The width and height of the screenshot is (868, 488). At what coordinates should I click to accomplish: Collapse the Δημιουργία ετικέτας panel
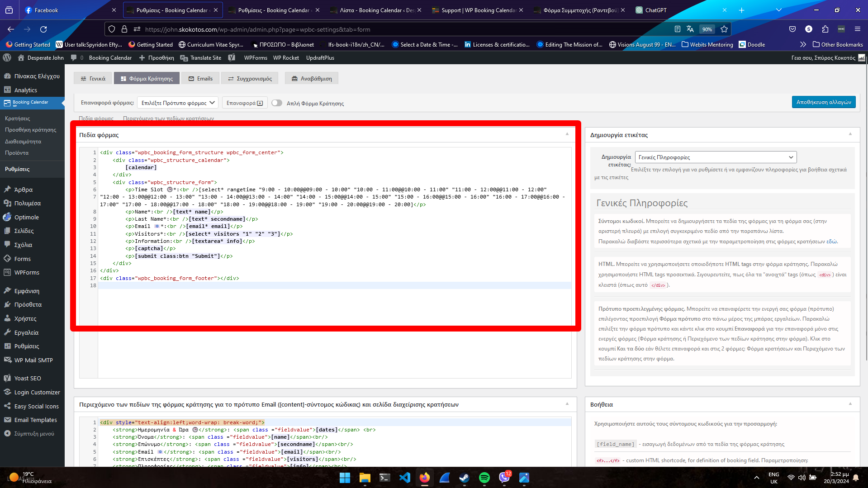[850, 134]
